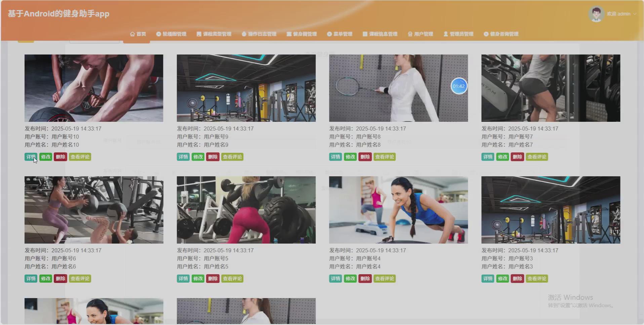Click 详情 on the 用户账号6 post
This screenshot has height=325, width=644.
tap(31, 278)
